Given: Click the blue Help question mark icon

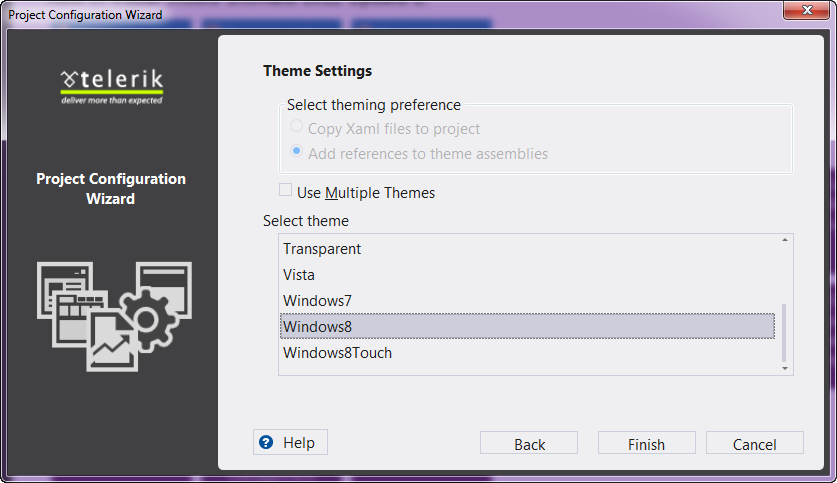Looking at the screenshot, I should pyautogui.click(x=266, y=443).
